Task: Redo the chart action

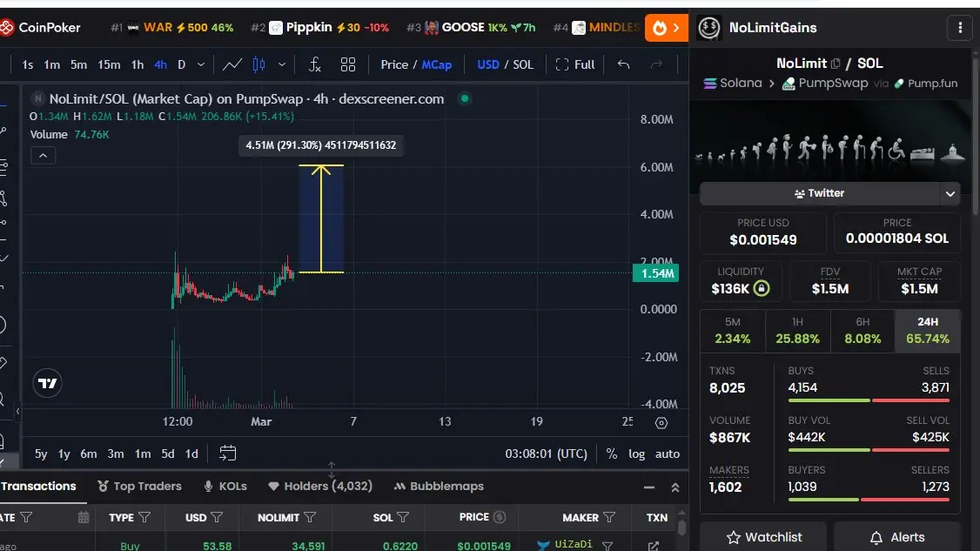Action: [x=655, y=64]
